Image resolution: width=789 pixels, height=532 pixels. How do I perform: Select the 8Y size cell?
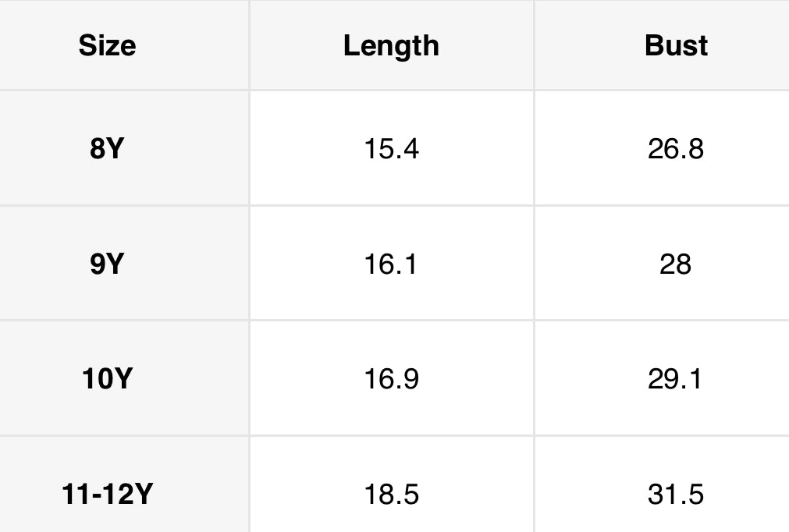click(x=107, y=148)
